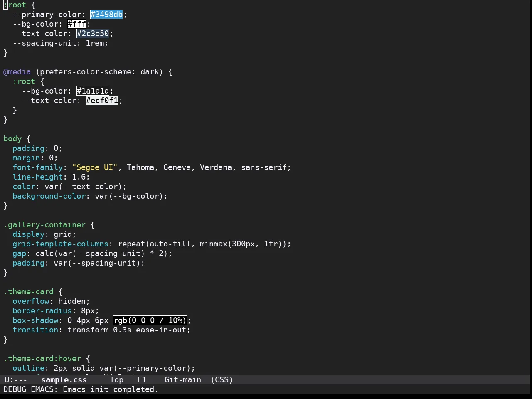Image resolution: width=532 pixels, height=399 pixels.
Task: Click on 'padding: 0;' in body rule
Action: click(37, 148)
